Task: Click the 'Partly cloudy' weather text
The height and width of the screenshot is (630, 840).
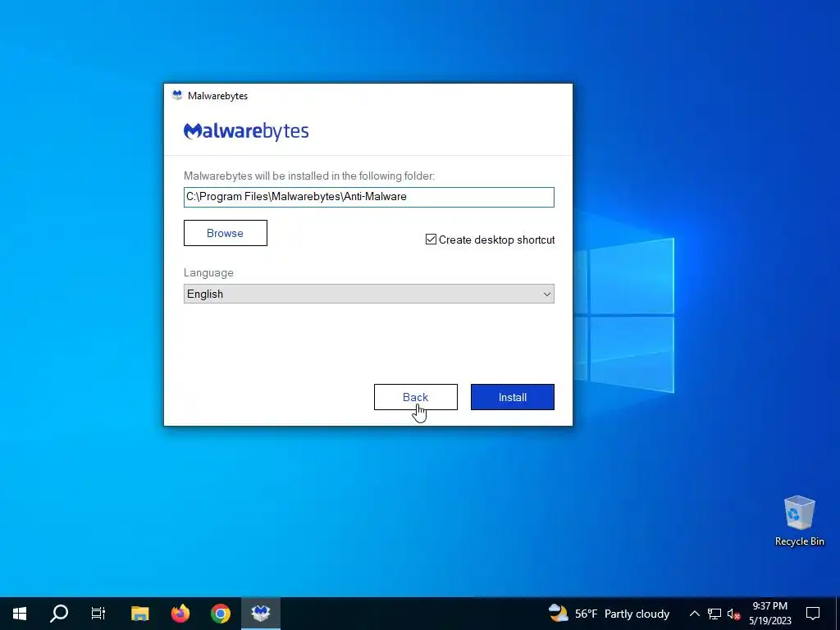Action: (637, 614)
